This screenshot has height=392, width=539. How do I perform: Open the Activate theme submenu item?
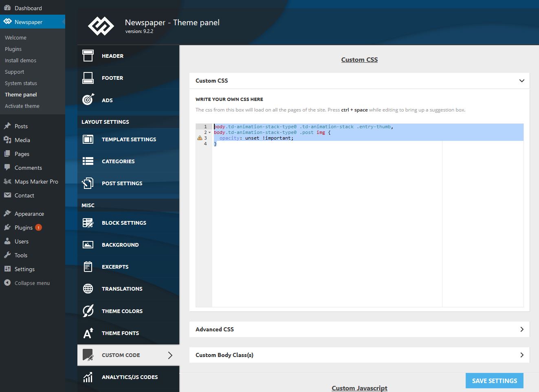(x=22, y=106)
